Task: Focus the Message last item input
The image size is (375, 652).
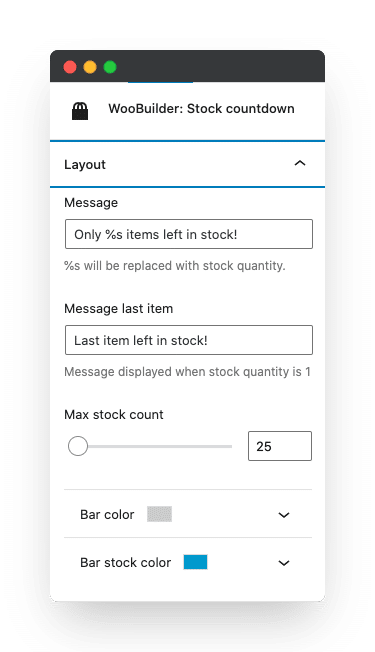Action: tap(189, 340)
